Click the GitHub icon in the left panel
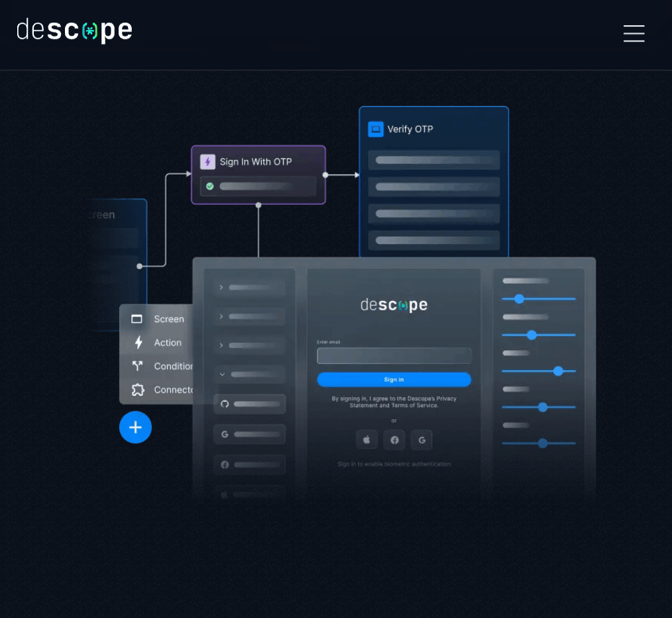 [225, 404]
